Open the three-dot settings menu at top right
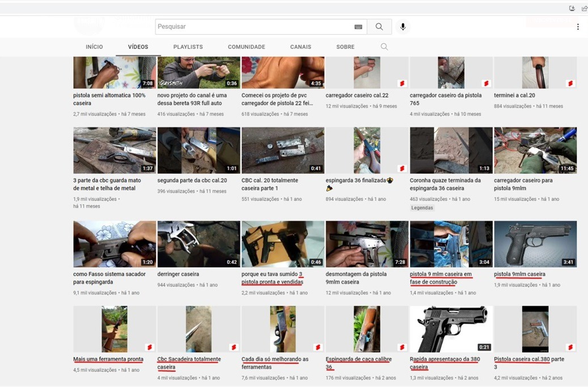The image size is (588, 387). coord(578,27)
